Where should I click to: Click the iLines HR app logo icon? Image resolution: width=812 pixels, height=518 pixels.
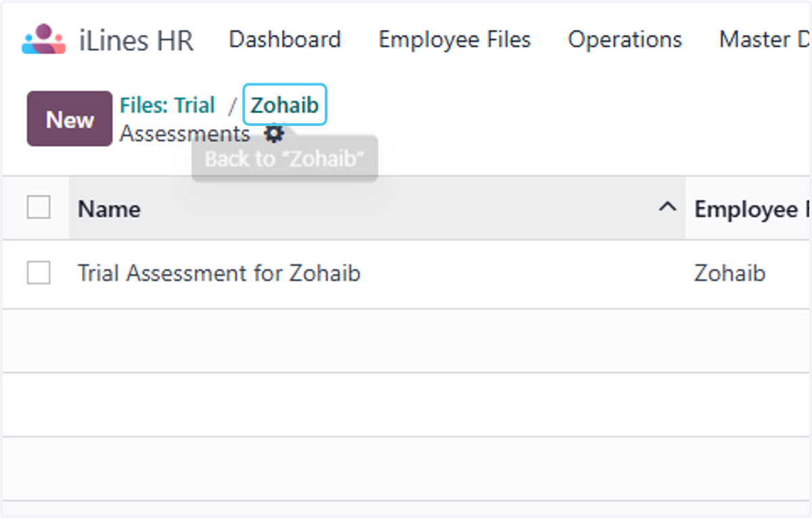point(43,39)
